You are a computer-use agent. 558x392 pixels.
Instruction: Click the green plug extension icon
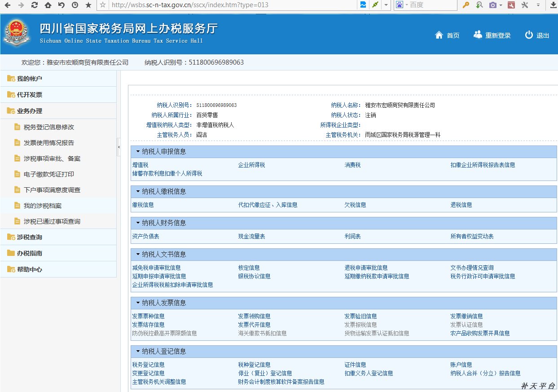pyautogui.click(x=375, y=5)
